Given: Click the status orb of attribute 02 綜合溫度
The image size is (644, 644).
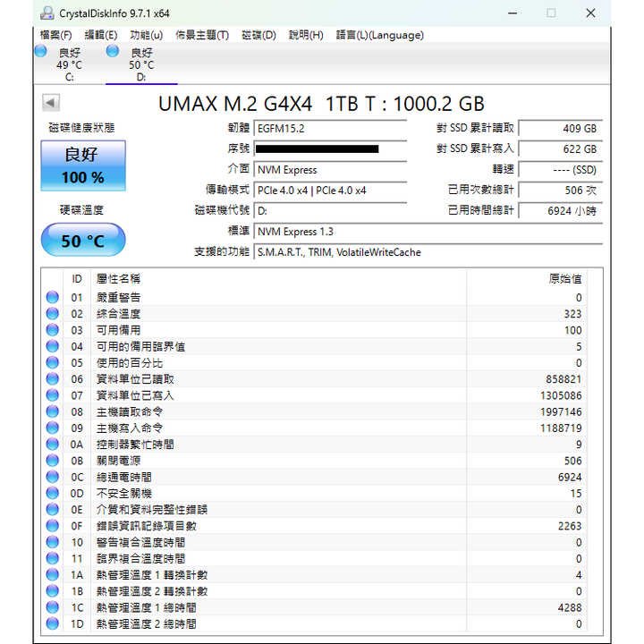Looking at the screenshot, I should click(x=53, y=313).
